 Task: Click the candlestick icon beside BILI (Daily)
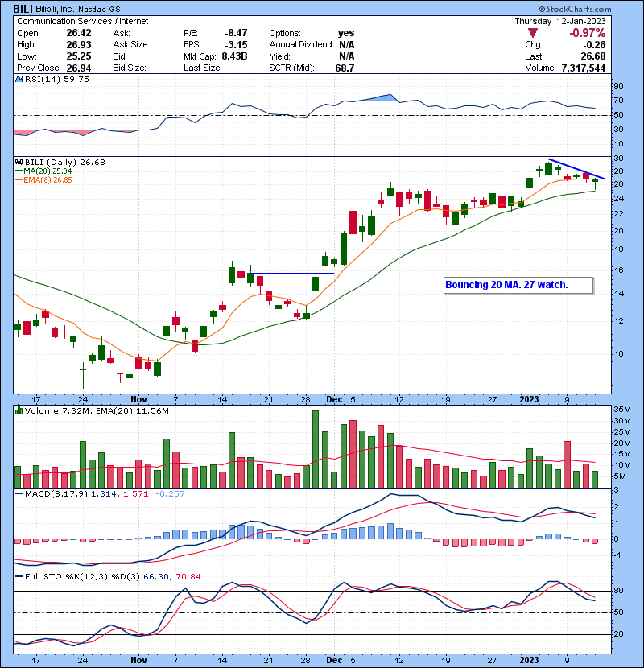(19, 162)
